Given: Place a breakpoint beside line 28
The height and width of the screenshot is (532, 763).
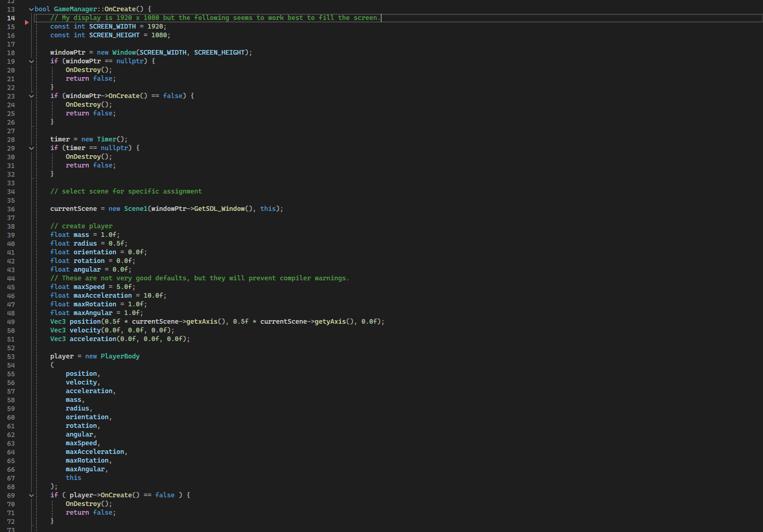Looking at the screenshot, I should click(x=26, y=139).
